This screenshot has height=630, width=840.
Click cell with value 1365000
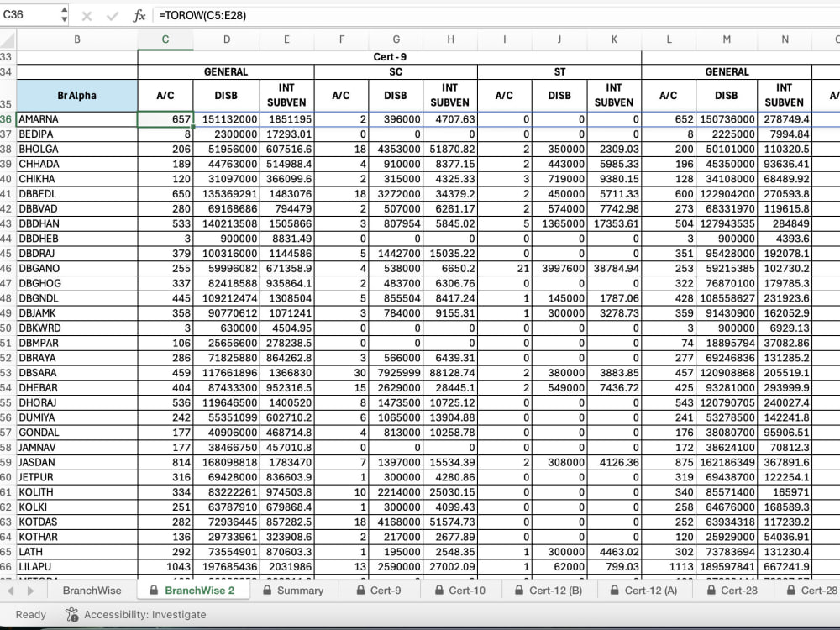[559, 223]
